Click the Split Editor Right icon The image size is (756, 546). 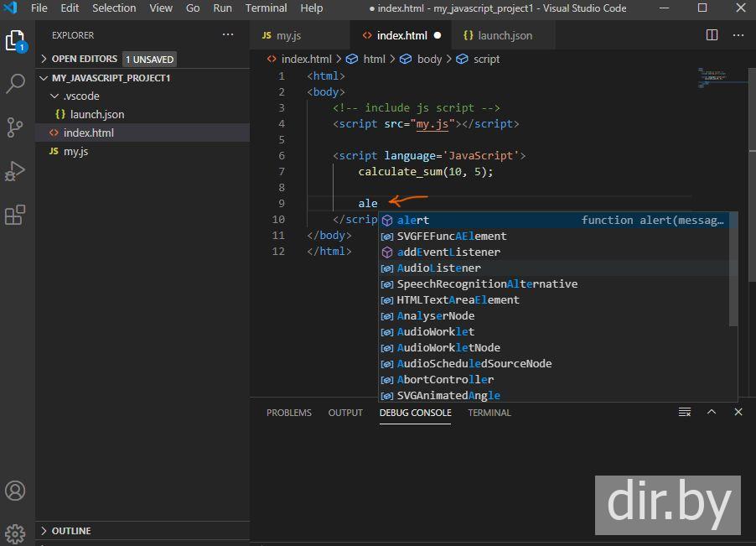click(712, 35)
